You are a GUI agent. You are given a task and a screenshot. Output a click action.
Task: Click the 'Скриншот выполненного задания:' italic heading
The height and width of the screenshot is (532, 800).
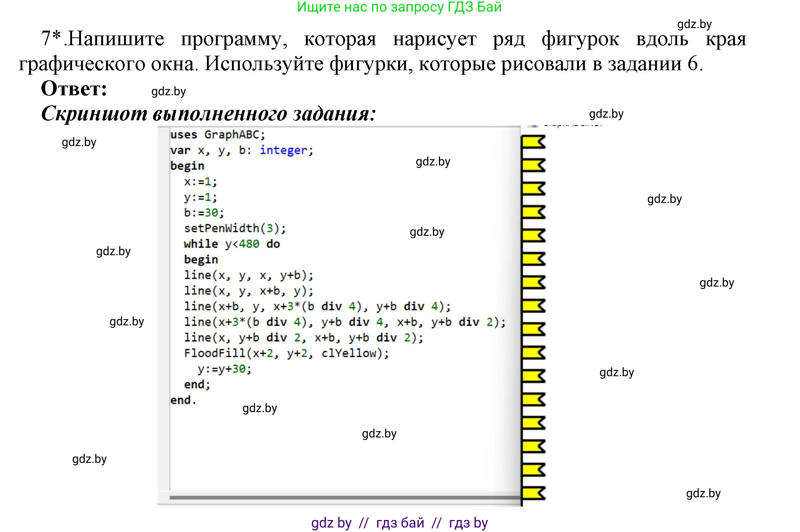coord(208,114)
